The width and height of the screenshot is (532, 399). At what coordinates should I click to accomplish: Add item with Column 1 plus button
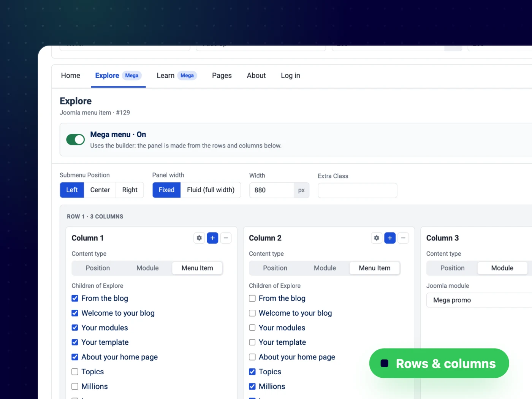pos(212,238)
